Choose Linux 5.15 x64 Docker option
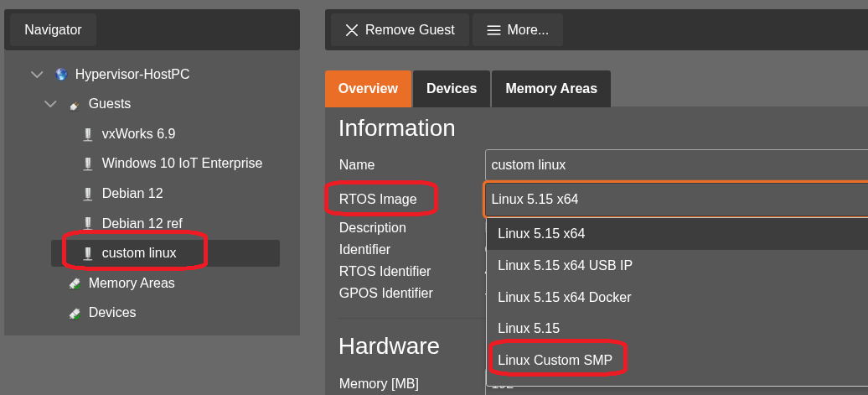 pyautogui.click(x=677, y=297)
